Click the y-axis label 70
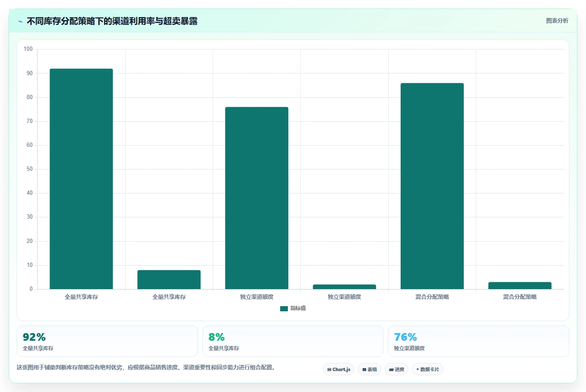586x392 pixels. (29, 121)
